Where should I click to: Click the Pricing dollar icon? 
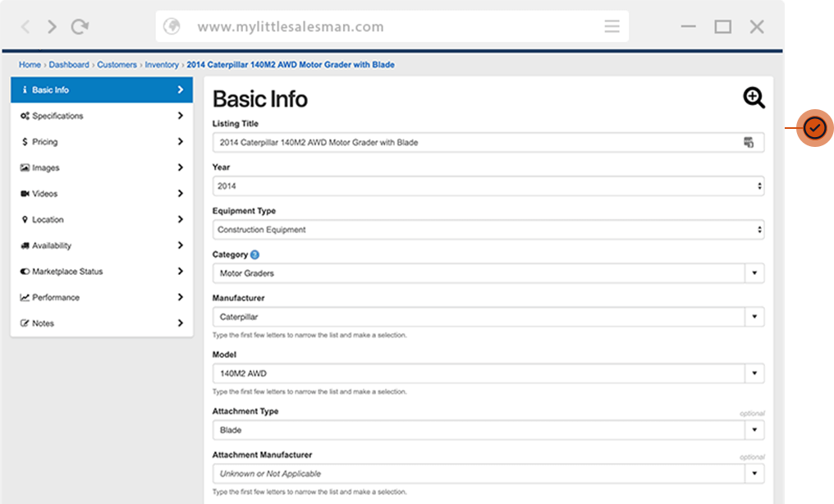[25, 142]
